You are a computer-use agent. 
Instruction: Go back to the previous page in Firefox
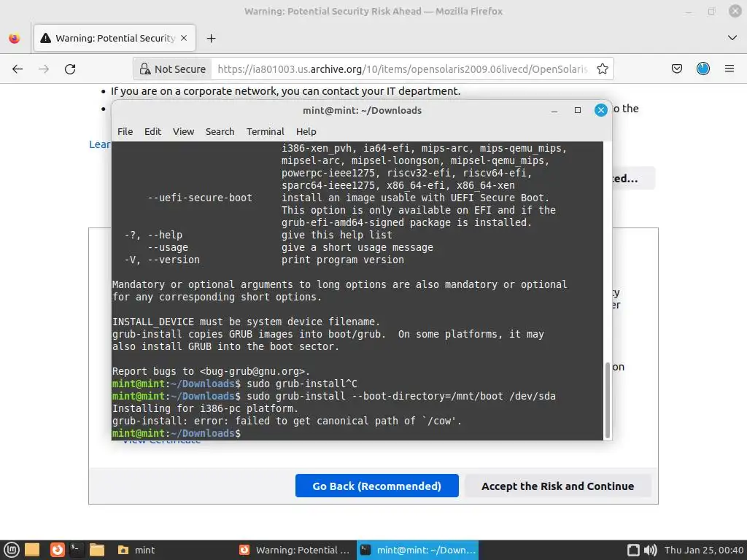18,69
